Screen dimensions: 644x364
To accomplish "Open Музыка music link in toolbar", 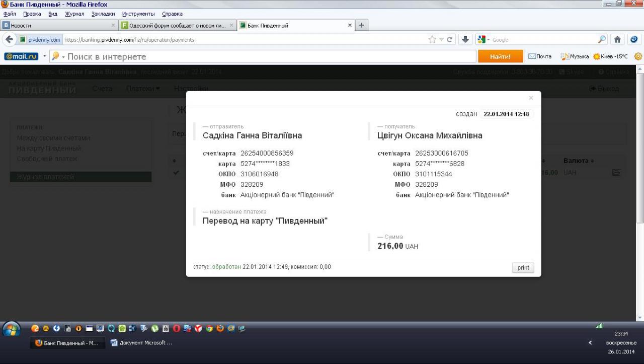I will pos(575,56).
